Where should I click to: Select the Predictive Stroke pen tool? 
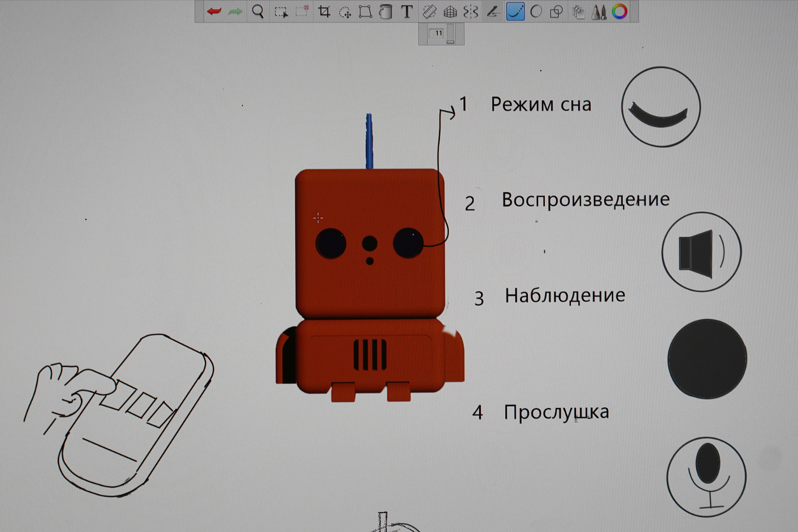click(x=493, y=12)
